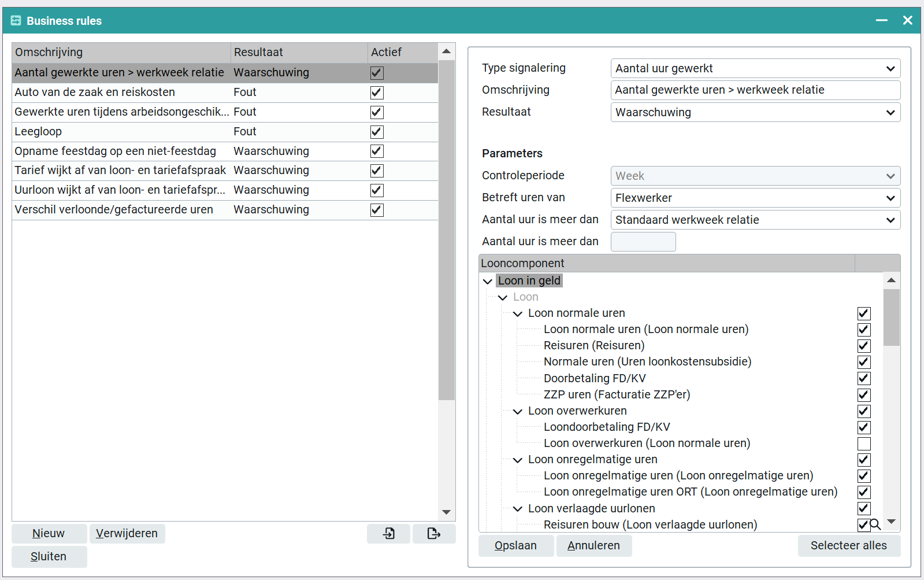
Task: Click the empty Aantal uur is meer dan field
Action: (x=643, y=242)
